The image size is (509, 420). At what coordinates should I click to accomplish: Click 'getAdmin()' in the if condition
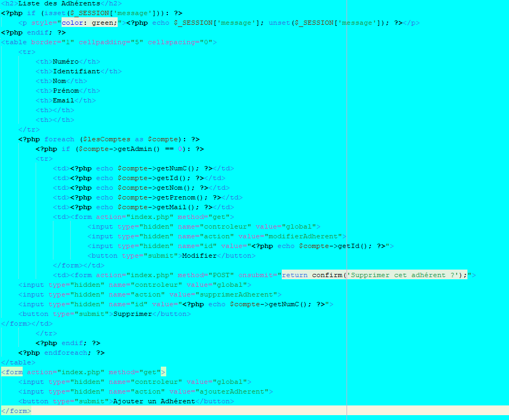(139, 149)
